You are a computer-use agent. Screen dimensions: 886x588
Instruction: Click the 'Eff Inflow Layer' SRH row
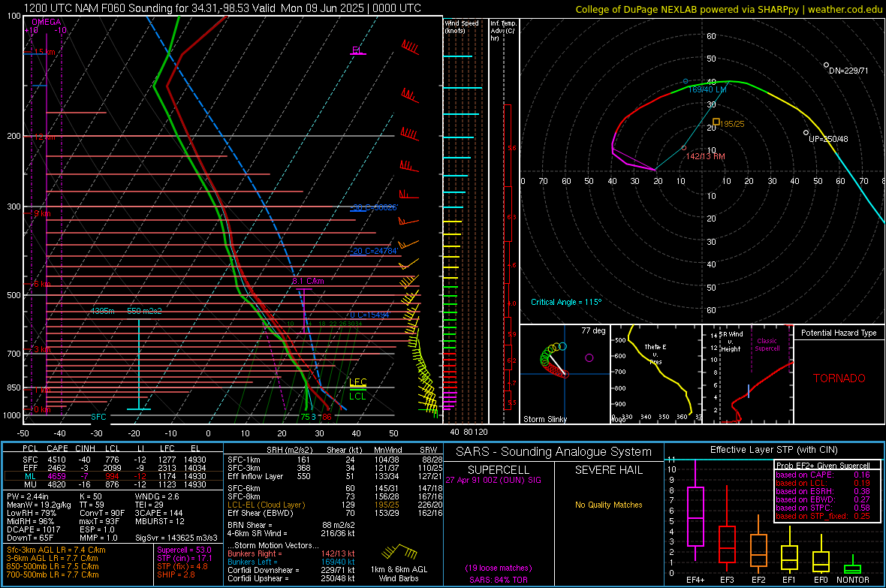pos(335,476)
